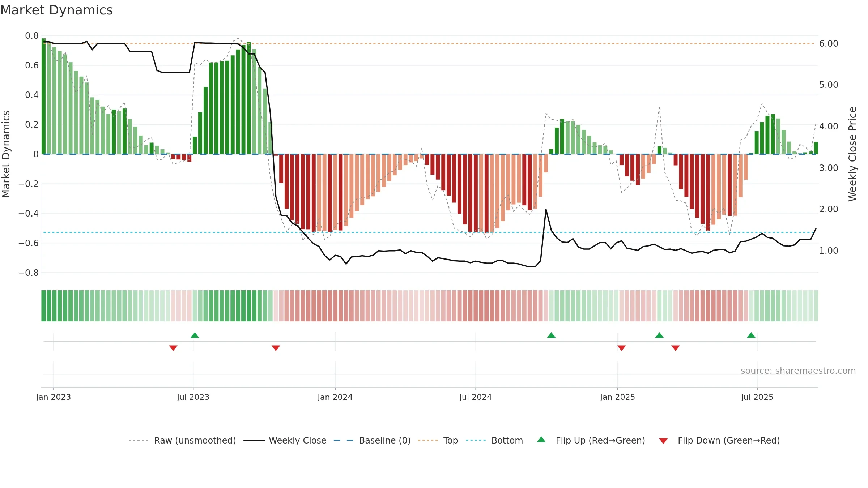868x488 pixels.
Task: Click the green triangle icon in the legend
Action: coord(541,440)
